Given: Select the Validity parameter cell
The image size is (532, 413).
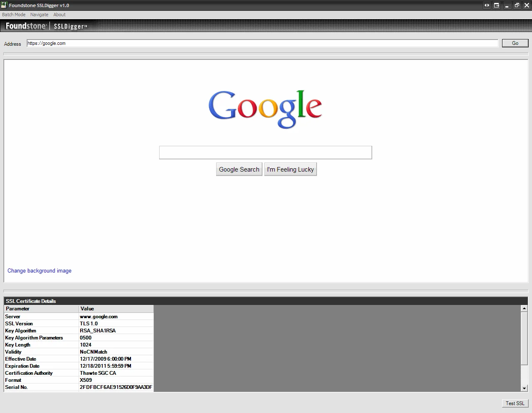Looking at the screenshot, I should point(41,352).
